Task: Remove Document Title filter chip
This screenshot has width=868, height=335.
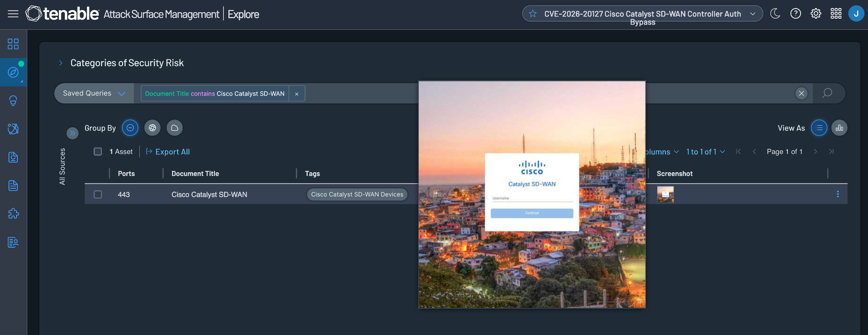Action: coord(297,94)
